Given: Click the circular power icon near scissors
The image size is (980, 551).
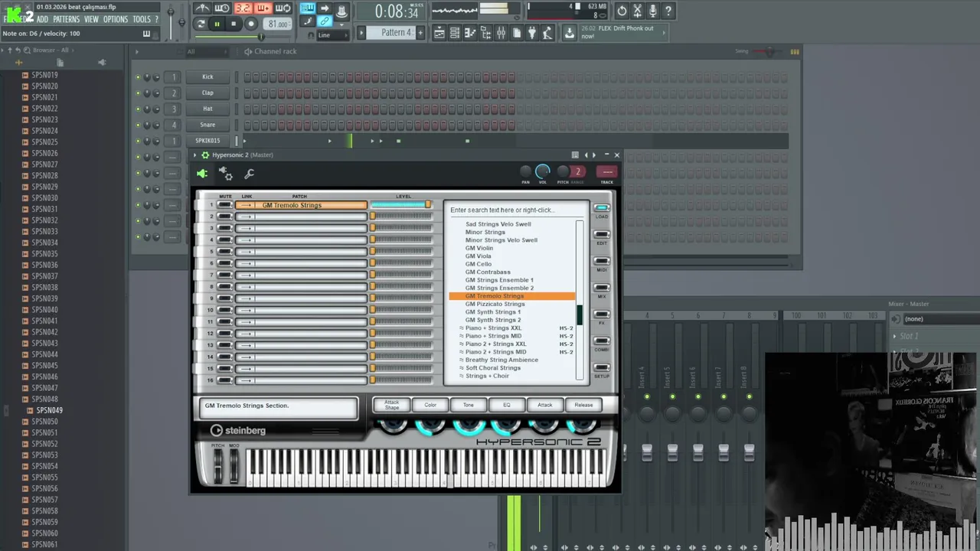Looking at the screenshot, I should pos(622,11).
